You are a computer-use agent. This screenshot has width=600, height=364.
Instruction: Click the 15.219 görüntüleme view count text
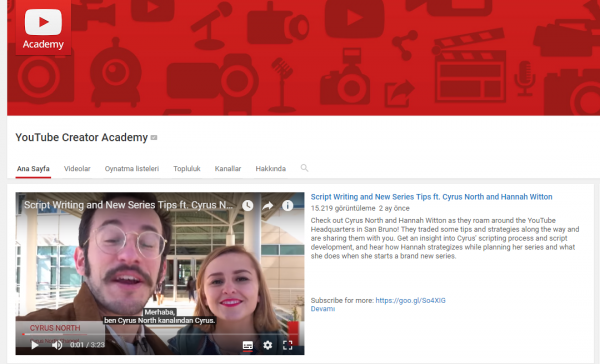coord(343,209)
